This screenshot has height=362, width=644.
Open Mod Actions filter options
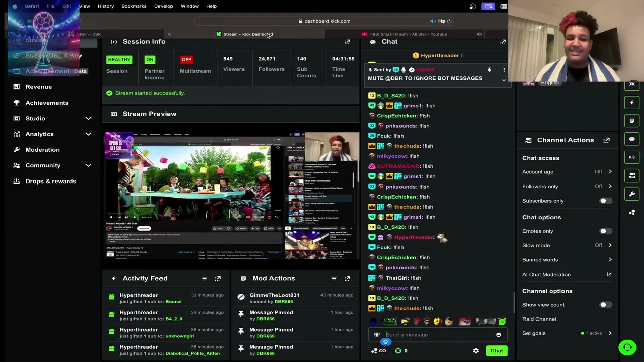(x=334, y=278)
